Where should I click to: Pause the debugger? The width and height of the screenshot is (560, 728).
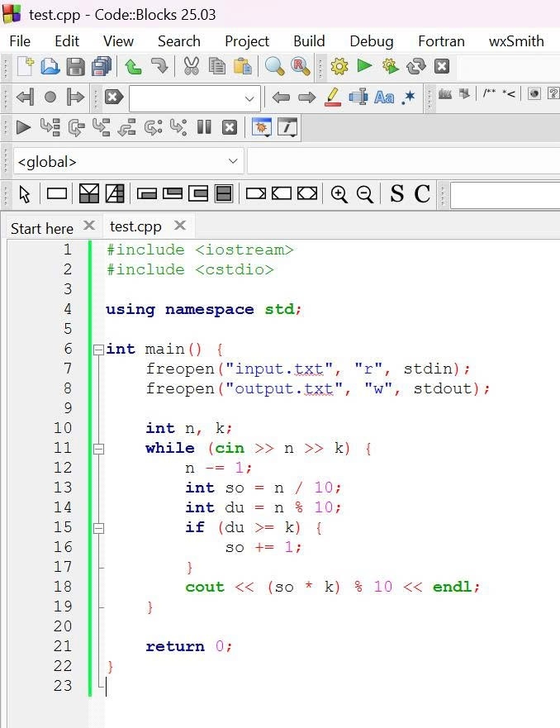204,126
